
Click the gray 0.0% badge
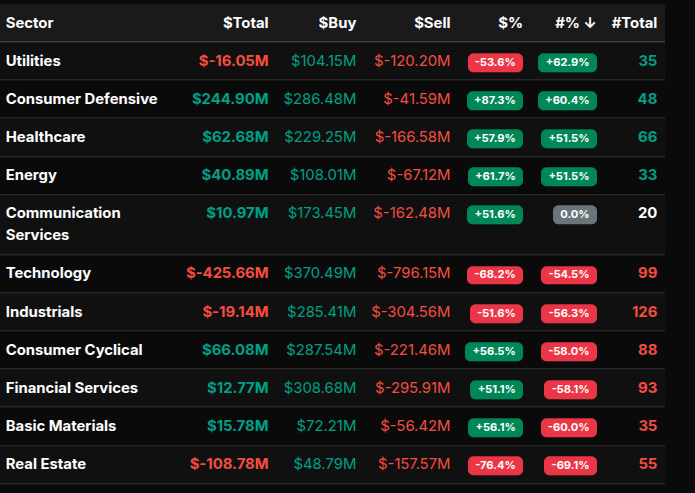point(574,214)
